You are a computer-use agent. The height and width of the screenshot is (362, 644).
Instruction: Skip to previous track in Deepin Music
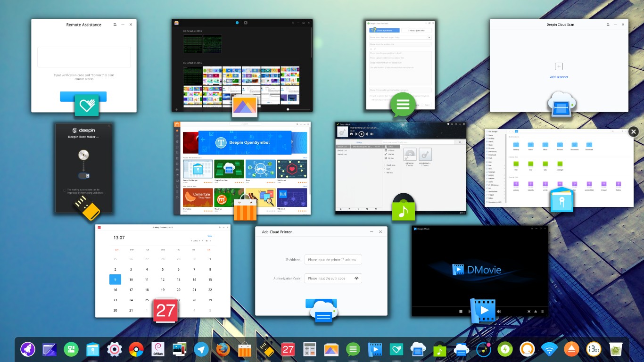356,134
